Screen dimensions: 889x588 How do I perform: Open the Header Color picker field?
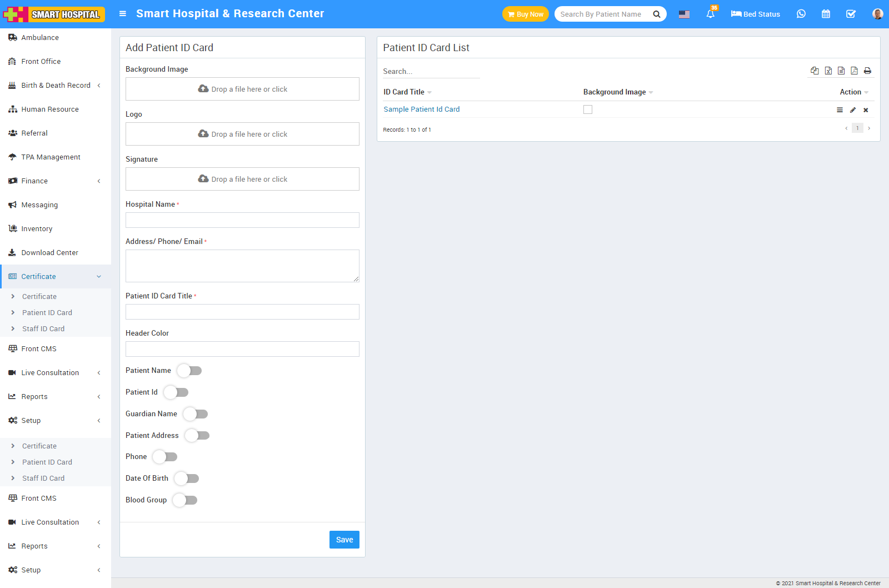[242, 349]
